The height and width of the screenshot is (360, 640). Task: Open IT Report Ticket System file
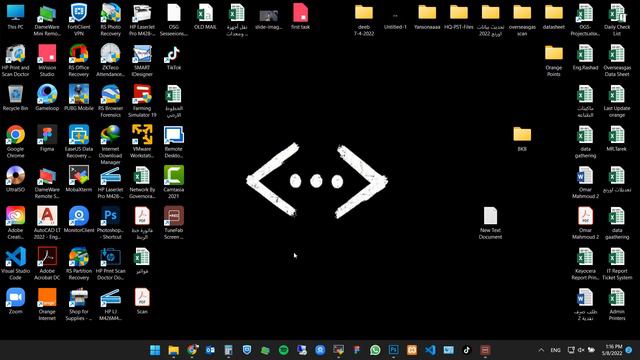pyautogui.click(x=617, y=263)
